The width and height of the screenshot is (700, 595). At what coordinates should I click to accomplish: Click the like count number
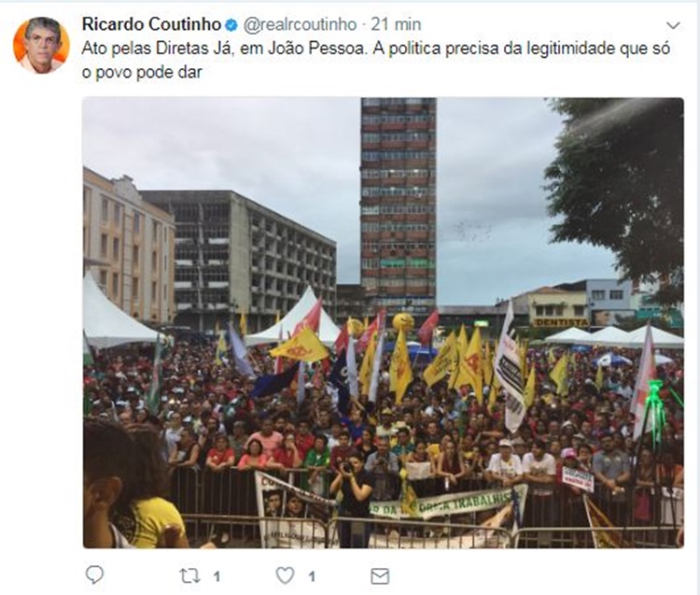(x=312, y=576)
